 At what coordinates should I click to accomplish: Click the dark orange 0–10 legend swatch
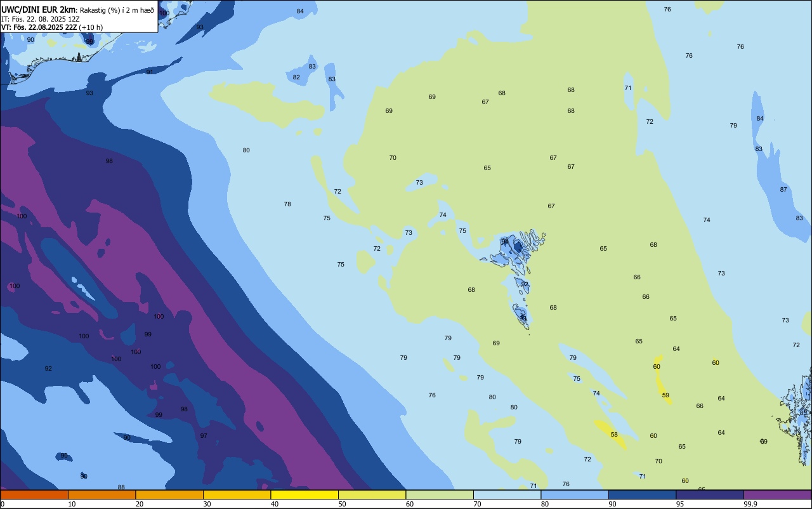coord(34,494)
